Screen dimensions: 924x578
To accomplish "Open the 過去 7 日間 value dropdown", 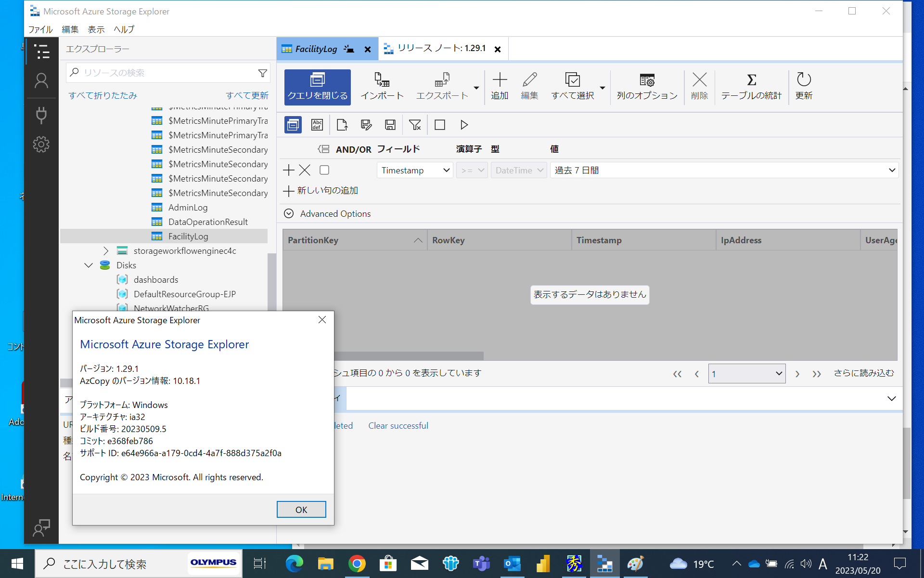I will 724,170.
